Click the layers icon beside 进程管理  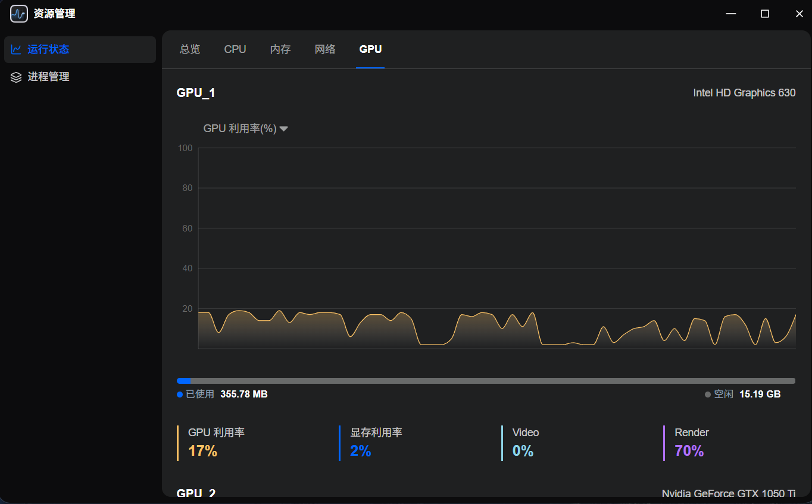click(x=16, y=77)
